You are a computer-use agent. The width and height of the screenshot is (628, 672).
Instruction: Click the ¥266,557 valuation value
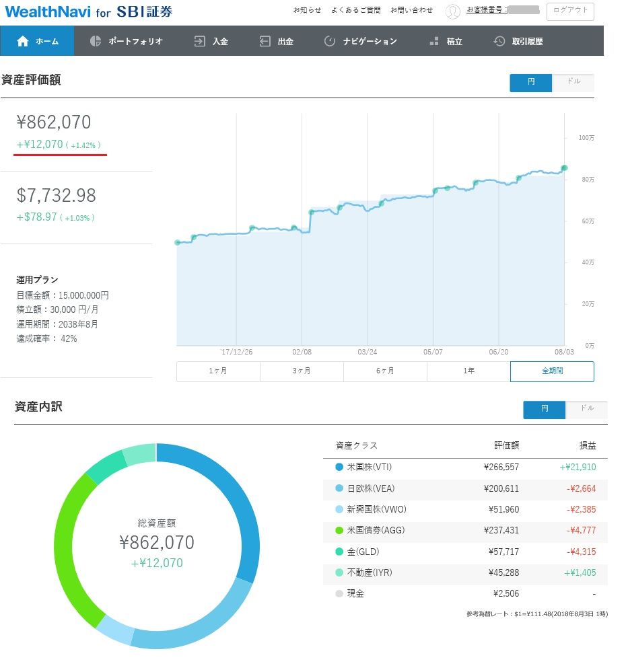pyautogui.click(x=501, y=467)
